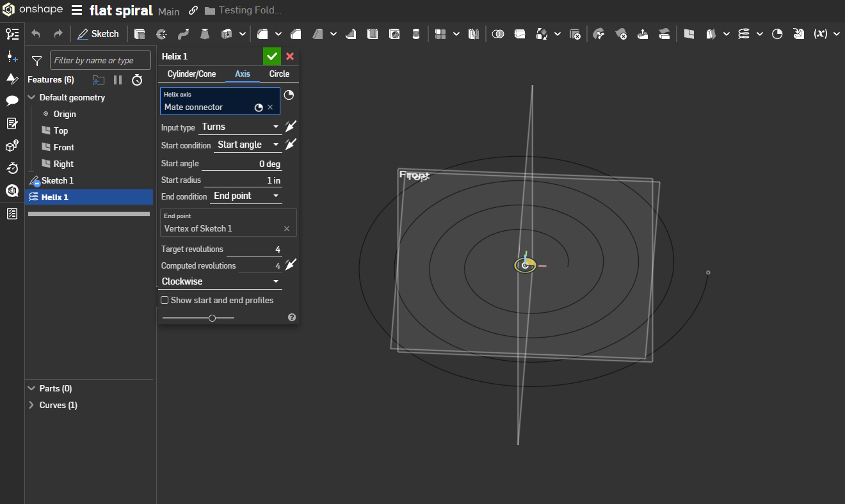This screenshot has width=845, height=504.
Task: Click the feature list filter funnel icon
Action: [37, 61]
